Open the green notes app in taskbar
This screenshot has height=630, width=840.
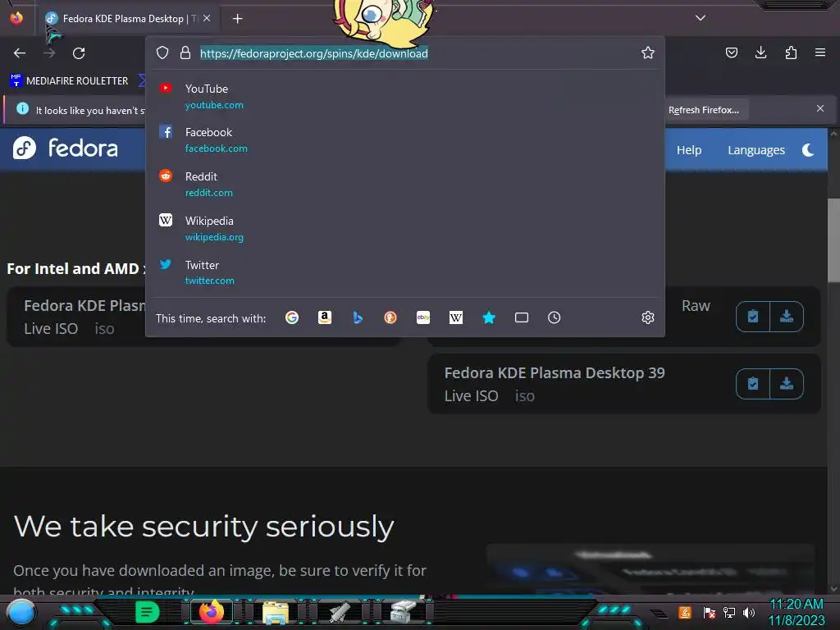pos(148,612)
